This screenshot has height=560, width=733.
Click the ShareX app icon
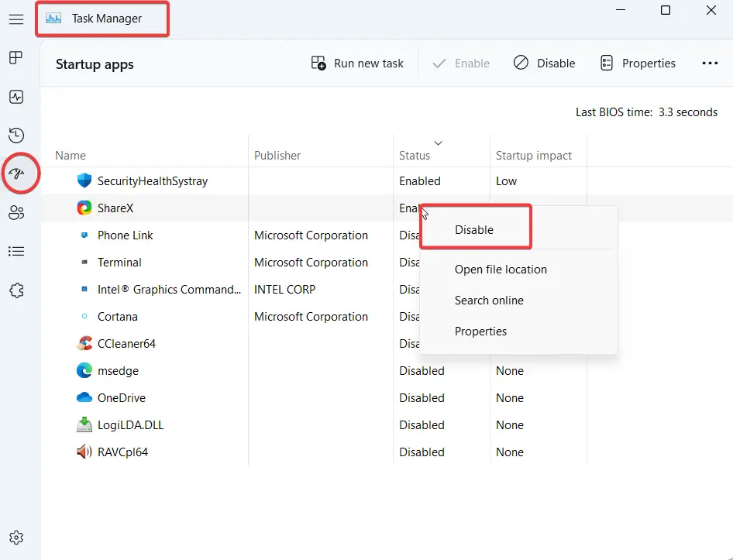[84, 208]
